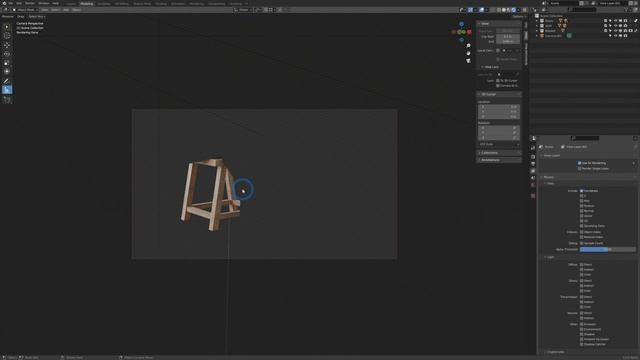Switch to the UV Editing workspace tab
The height and width of the screenshot is (360, 640).
(122, 4)
